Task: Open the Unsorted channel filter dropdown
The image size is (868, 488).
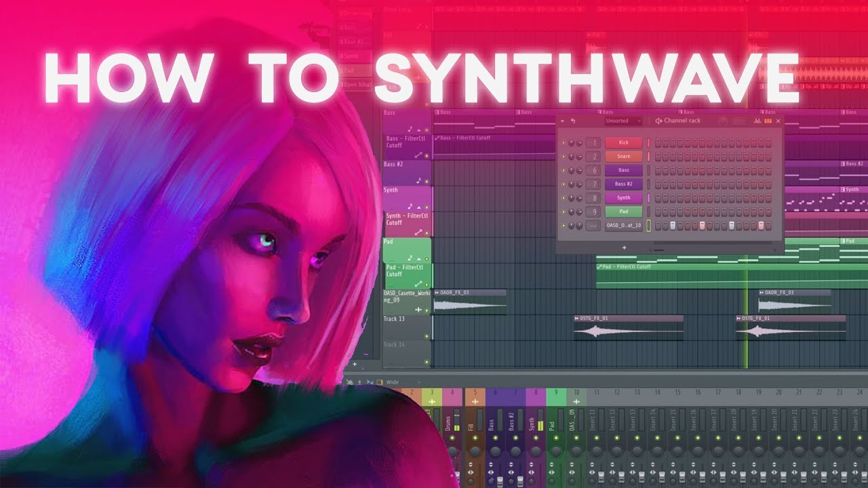Action: pyautogui.click(x=623, y=121)
